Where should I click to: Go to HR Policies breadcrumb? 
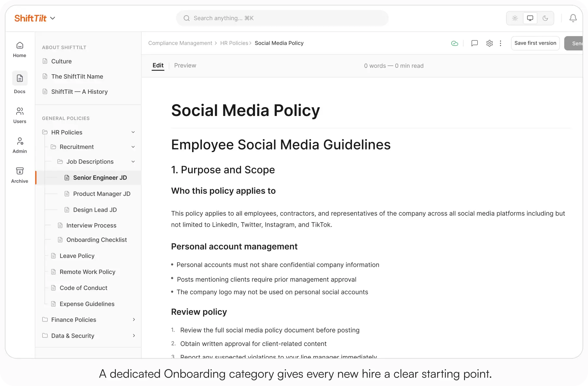click(x=234, y=43)
